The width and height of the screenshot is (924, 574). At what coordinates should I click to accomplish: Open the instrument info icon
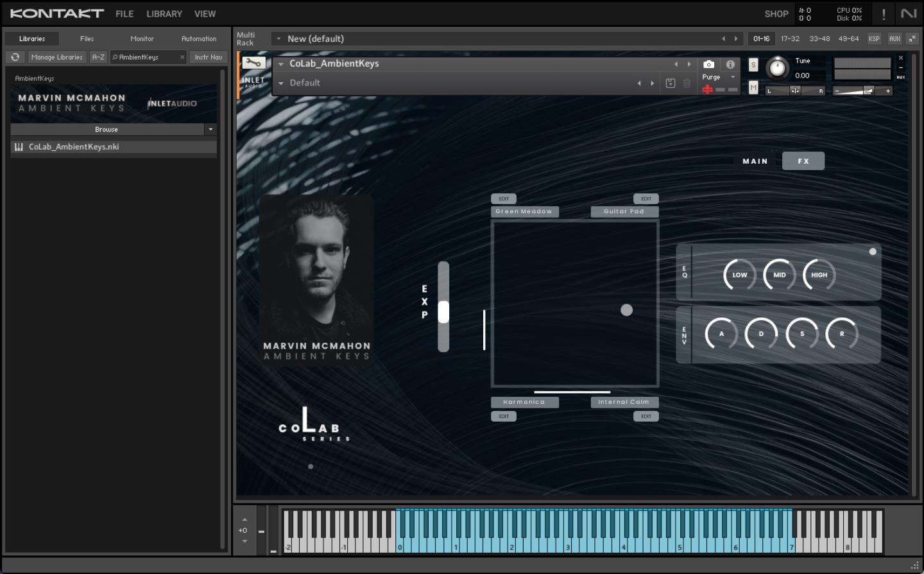[x=730, y=64]
